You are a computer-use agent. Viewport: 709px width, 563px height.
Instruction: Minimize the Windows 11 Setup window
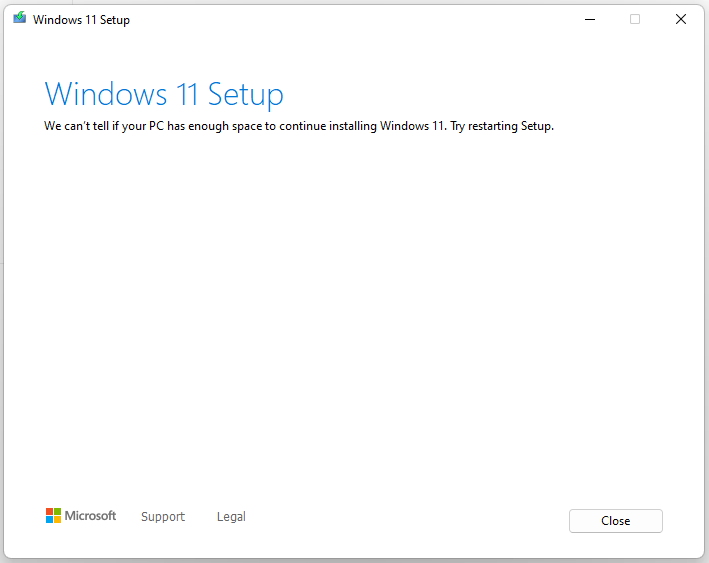pyautogui.click(x=590, y=19)
